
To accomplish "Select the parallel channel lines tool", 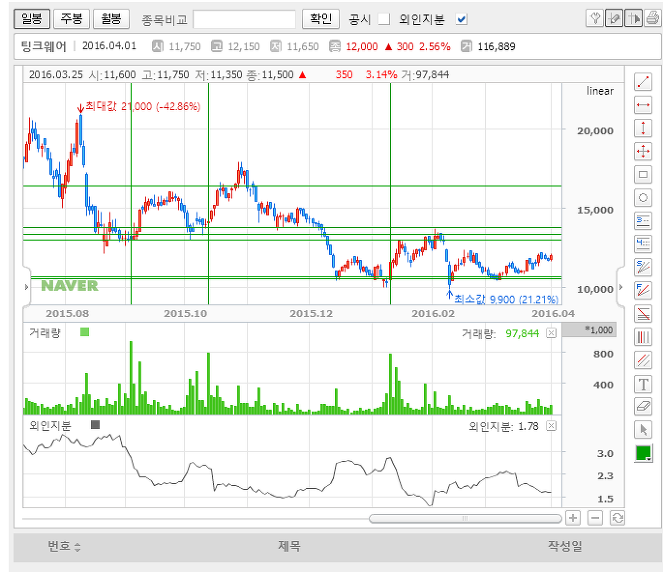I will pyautogui.click(x=643, y=360).
